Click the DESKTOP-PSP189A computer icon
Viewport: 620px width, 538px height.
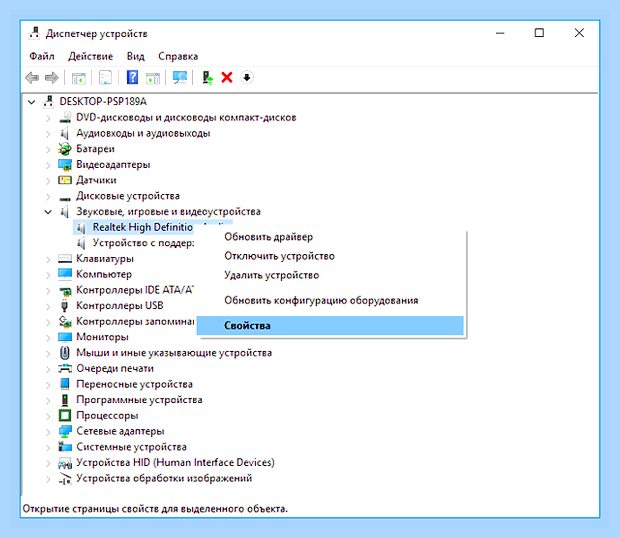click(x=49, y=102)
